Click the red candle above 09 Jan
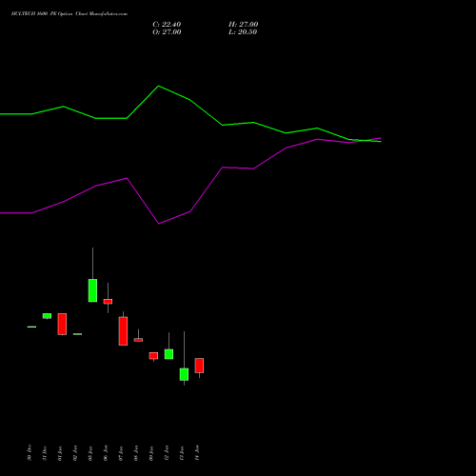This screenshot has width=476, height=476. [x=153, y=355]
